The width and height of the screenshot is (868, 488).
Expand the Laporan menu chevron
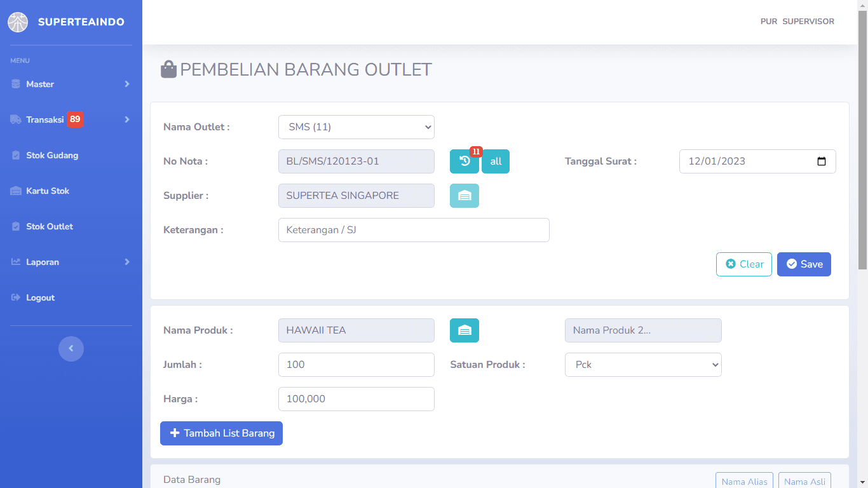[127, 262]
